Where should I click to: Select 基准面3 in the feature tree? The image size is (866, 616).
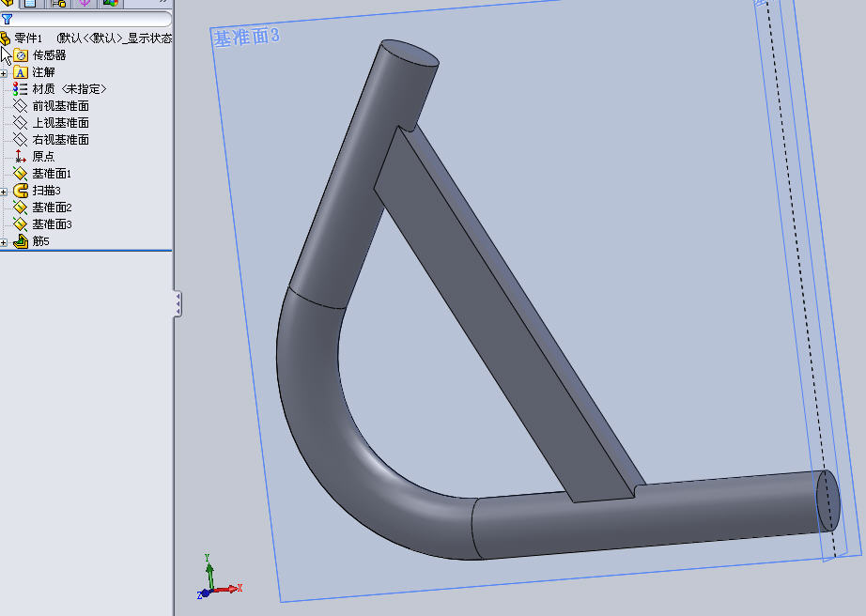43,224
